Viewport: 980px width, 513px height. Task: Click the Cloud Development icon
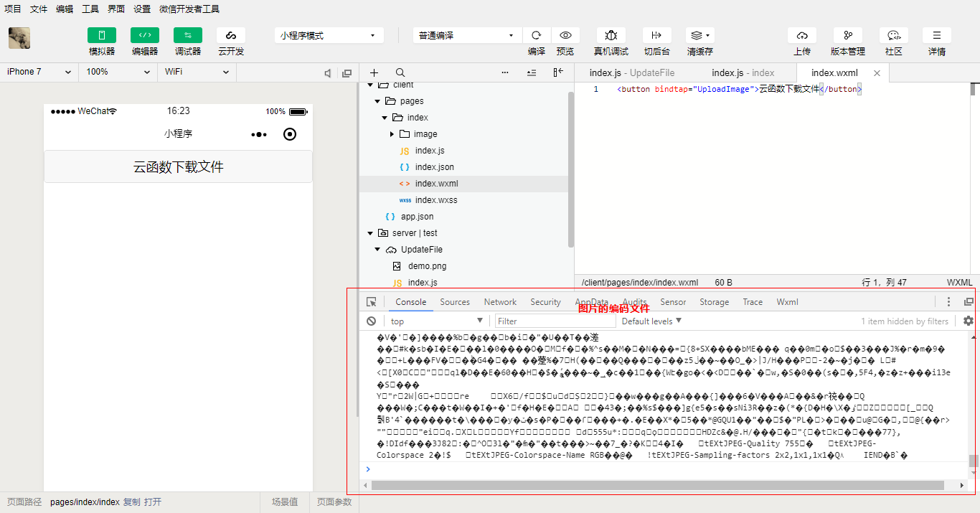231,35
